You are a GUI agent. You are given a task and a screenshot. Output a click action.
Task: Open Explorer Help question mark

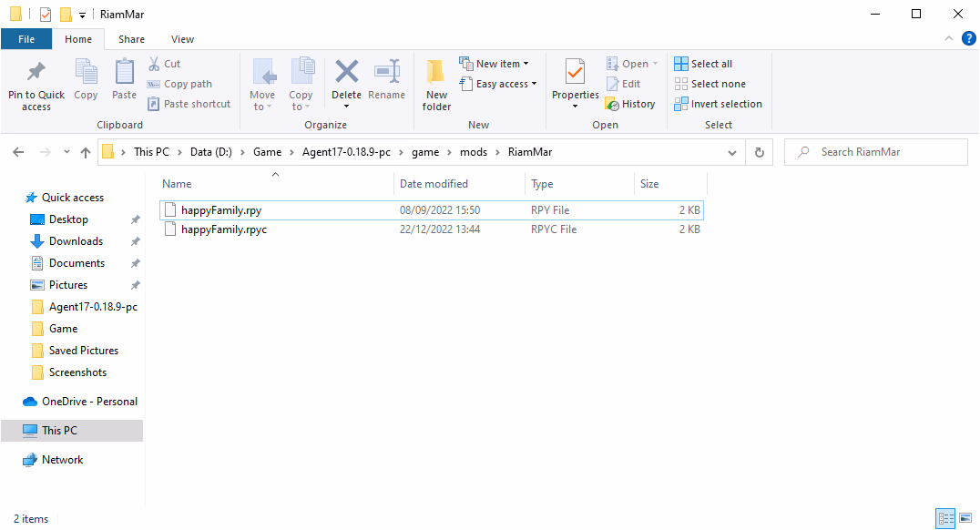(969, 39)
